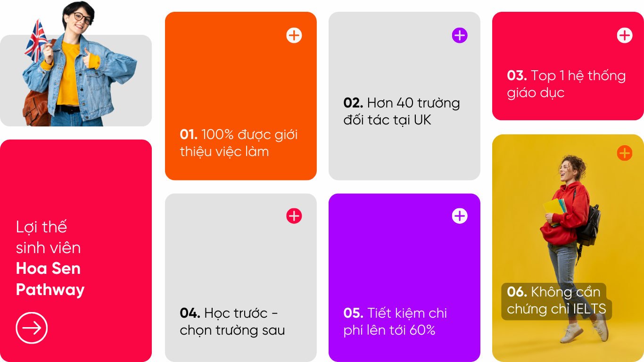Click plus icon on 05 Tiết kiệm card

[x=459, y=216]
